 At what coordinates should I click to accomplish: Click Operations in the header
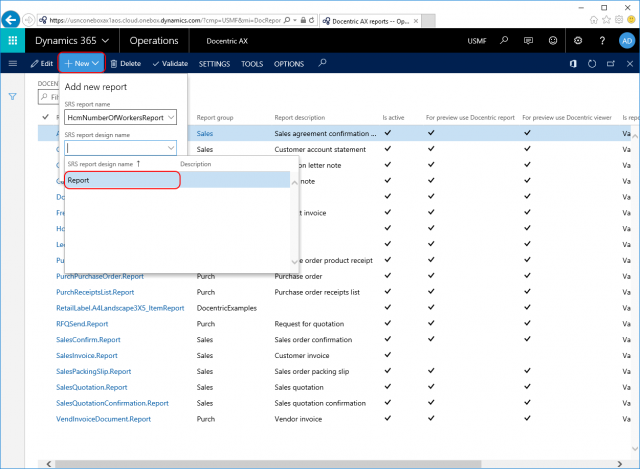[154, 40]
